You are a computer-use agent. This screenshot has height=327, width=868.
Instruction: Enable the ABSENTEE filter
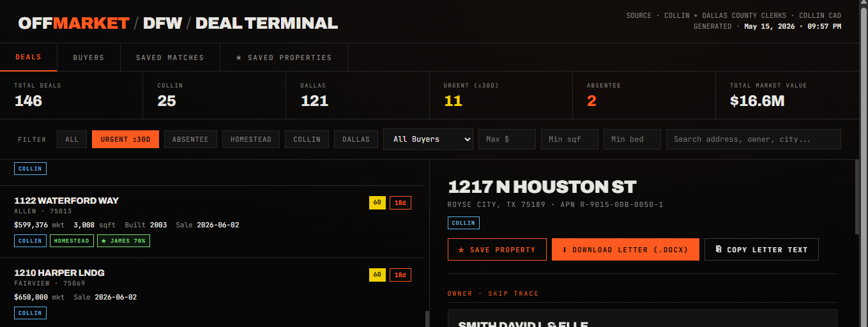(x=190, y=139)
